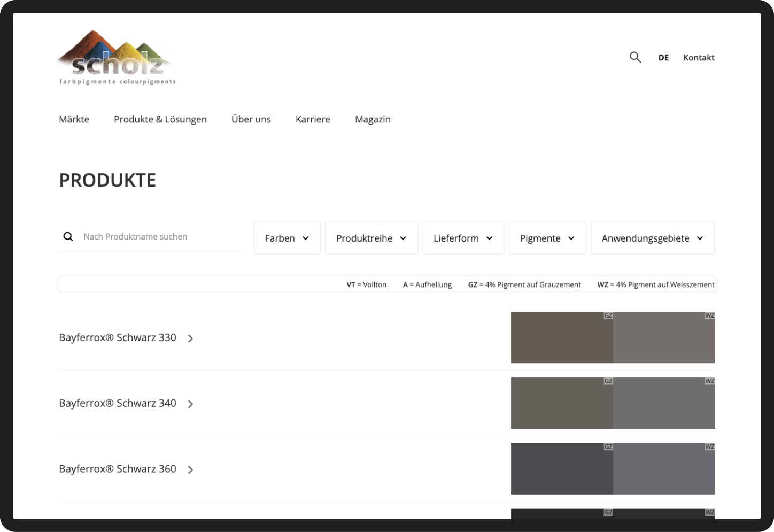This screenshot has height=532, width=774.
Task: Open the Märkte menu item
Action: coord(74,119)
